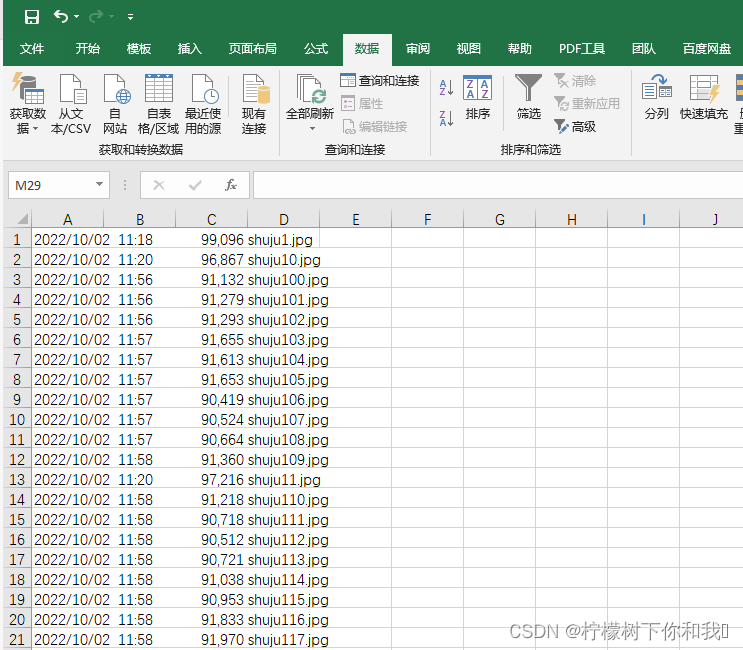Click the 编辑链接 button
This screenshot has height=650, width=743.
[x=374, y=126]
